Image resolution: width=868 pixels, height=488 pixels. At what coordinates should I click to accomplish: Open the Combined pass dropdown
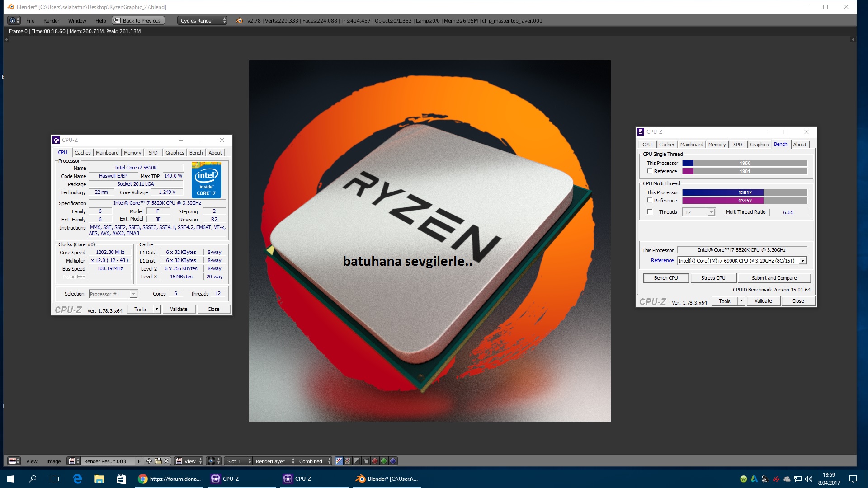click(314, 461)
